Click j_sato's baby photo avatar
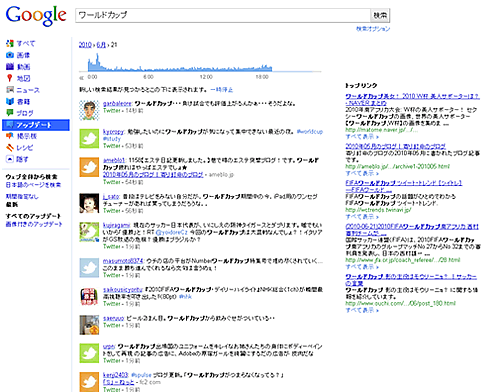The image size is (500, 392). pos(89,203)
